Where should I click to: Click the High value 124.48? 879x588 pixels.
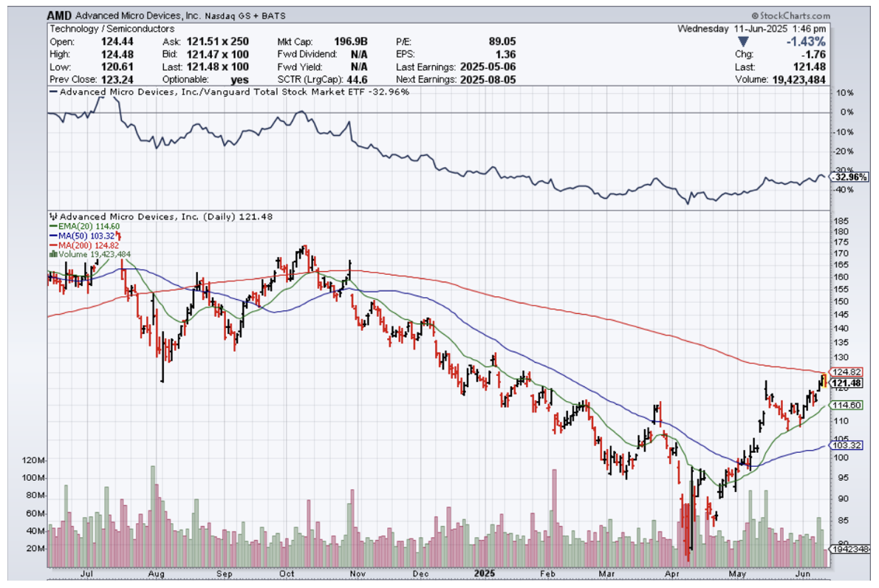(x=117, y=55)
